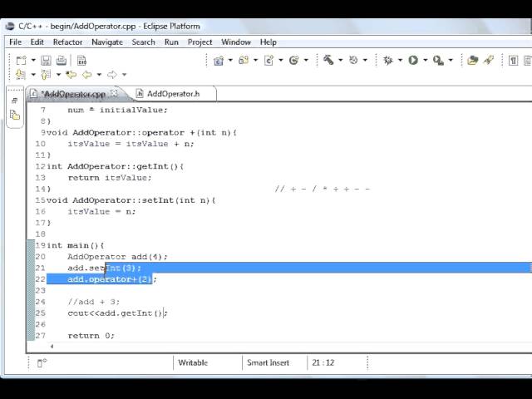Screen dimensions: 532x399
Task: Click the line 'int main(){'
Action: tap(76, 245)
